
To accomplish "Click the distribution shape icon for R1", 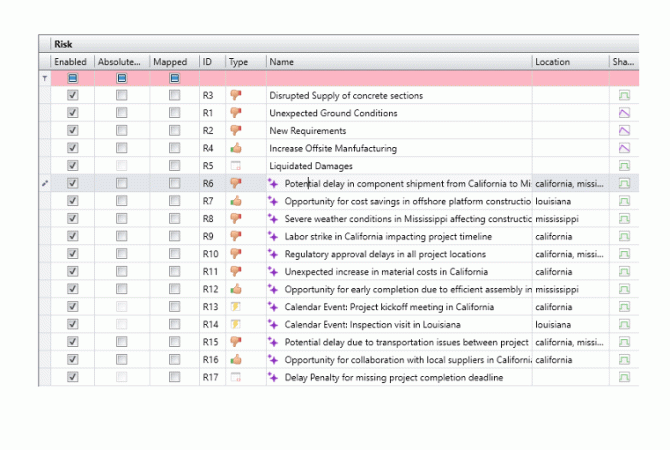I will pos(624,113).
